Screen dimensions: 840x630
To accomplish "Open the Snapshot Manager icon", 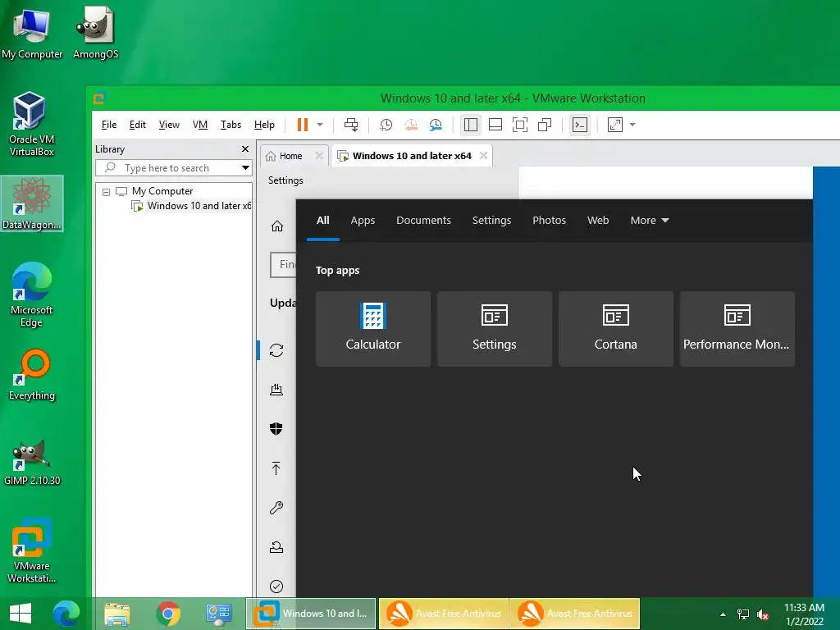I will [436, 125].
